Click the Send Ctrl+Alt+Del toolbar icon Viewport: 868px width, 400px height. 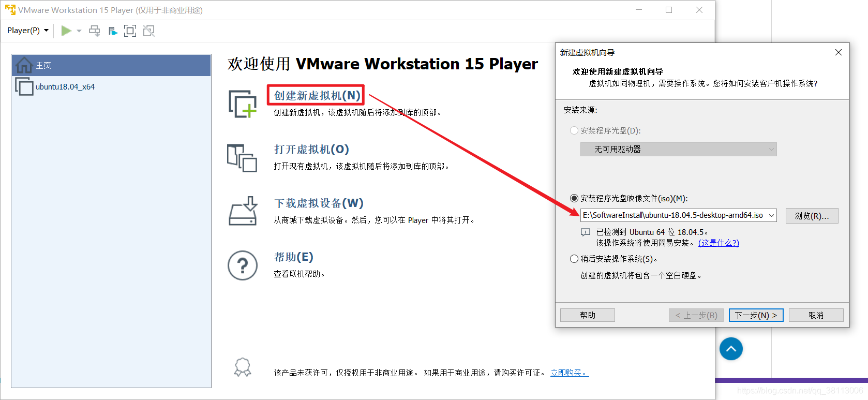tap(95, 31)
